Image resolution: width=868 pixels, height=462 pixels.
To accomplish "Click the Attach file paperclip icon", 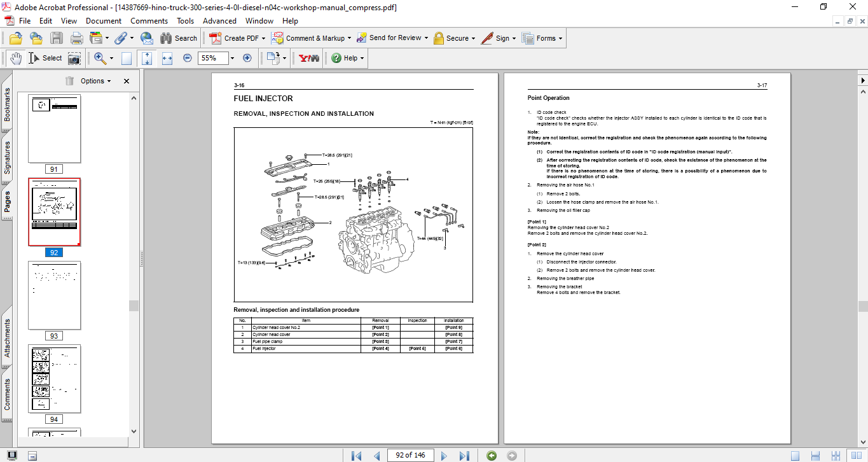I will (120, 38).
